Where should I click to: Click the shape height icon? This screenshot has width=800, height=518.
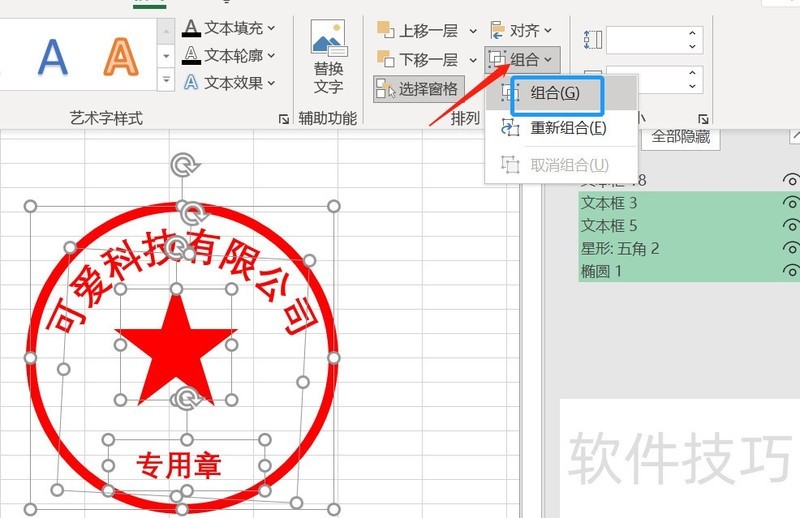(x=593, y=39)
